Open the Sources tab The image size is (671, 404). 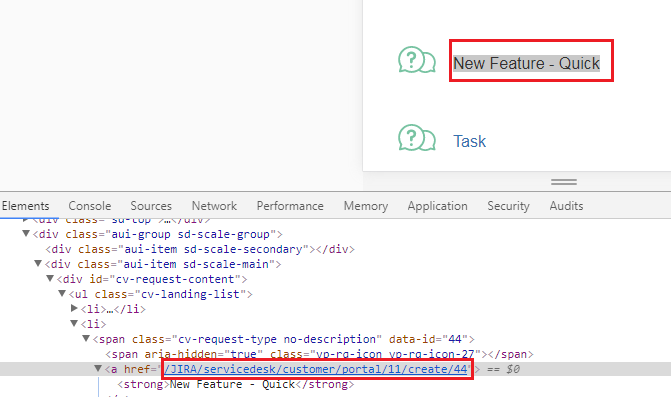tap(151, 206)
